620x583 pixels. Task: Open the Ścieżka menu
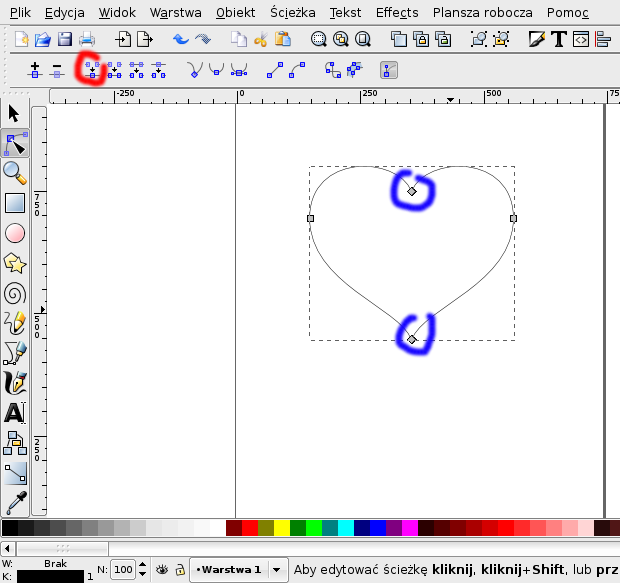(x=292, y=13)
